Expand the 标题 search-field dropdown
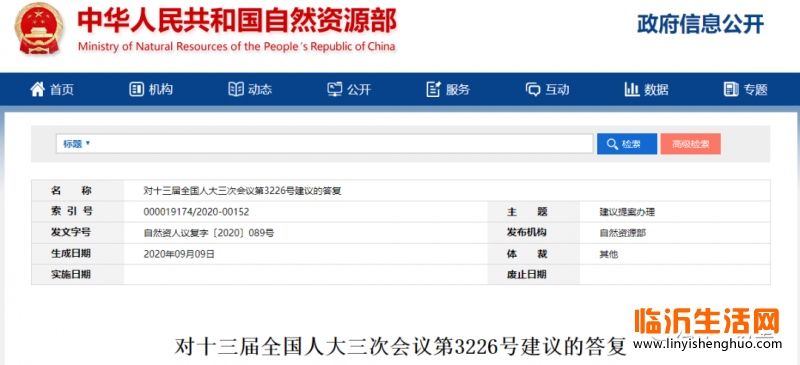 [x=77, y=144]
